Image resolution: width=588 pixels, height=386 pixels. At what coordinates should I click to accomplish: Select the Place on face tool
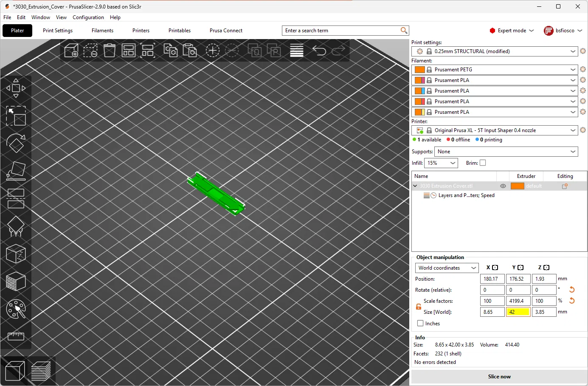tap(16, 171)
